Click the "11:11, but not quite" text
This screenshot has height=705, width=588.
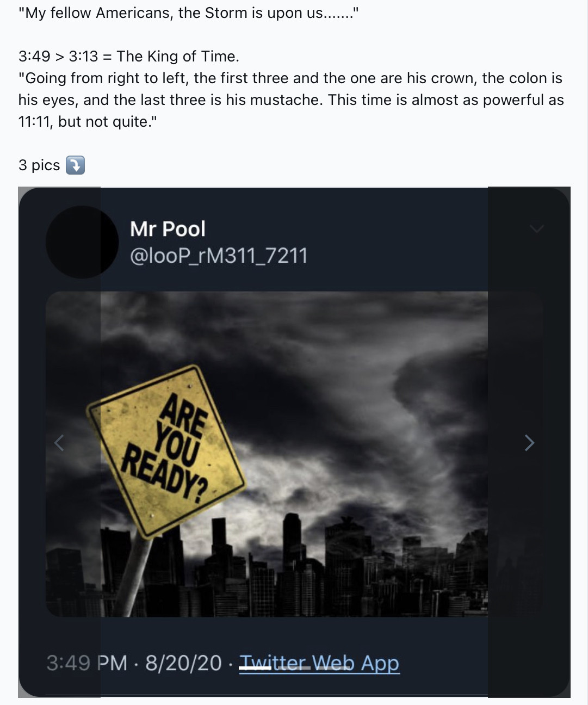click(x=88, y=122)
